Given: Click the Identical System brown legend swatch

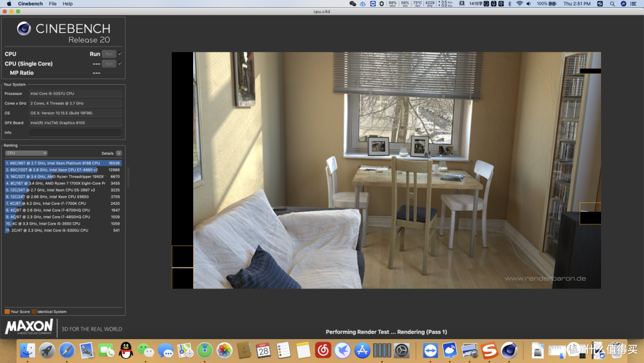Looking at the screenshot, I should click(34, 312).
